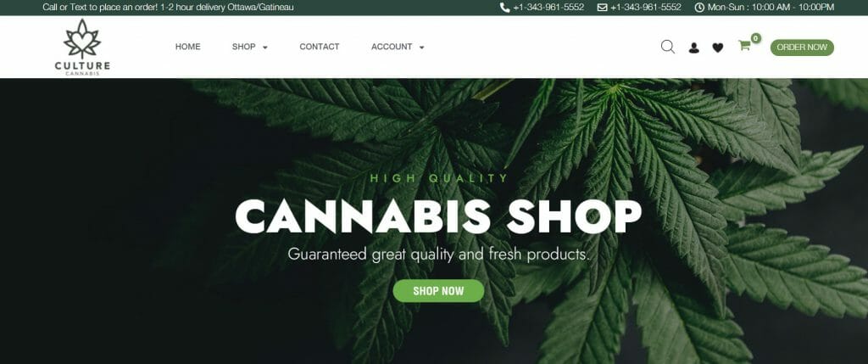Open the user account profile icon
The width and height of the screenshot is (868, 364).
click(x=693, y=48)
